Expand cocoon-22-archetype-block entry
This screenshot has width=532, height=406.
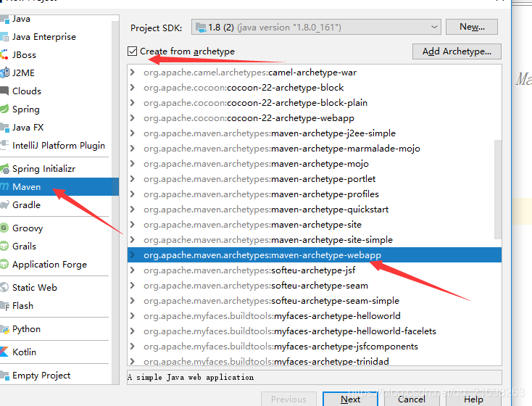point(133,88)
